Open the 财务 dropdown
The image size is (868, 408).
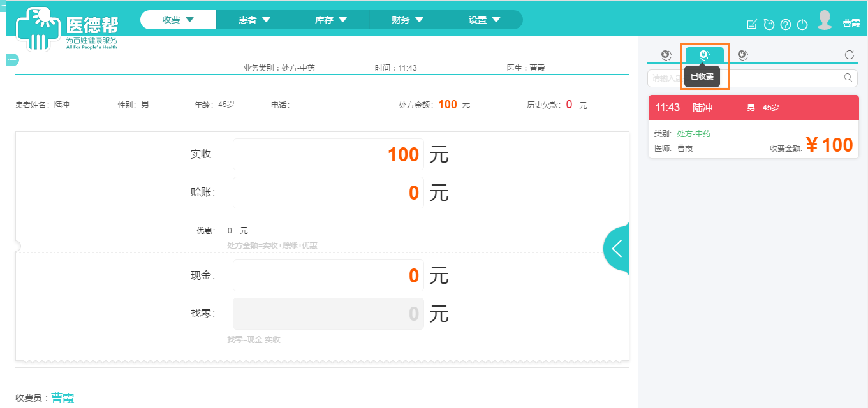(408, 20)
